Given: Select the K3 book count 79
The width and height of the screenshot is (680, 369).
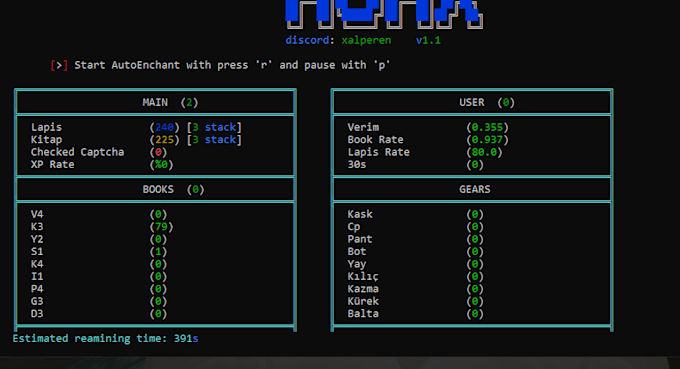Looking at the screenshot, I should [x=161, y=227].
